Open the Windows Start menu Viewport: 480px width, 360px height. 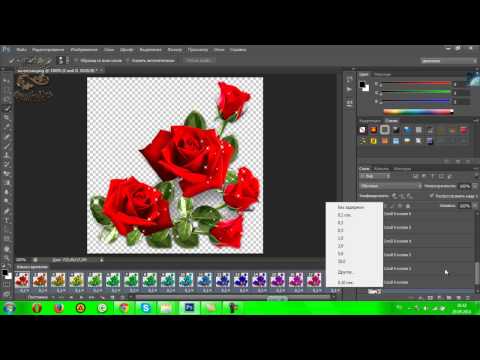coord(9,308)
